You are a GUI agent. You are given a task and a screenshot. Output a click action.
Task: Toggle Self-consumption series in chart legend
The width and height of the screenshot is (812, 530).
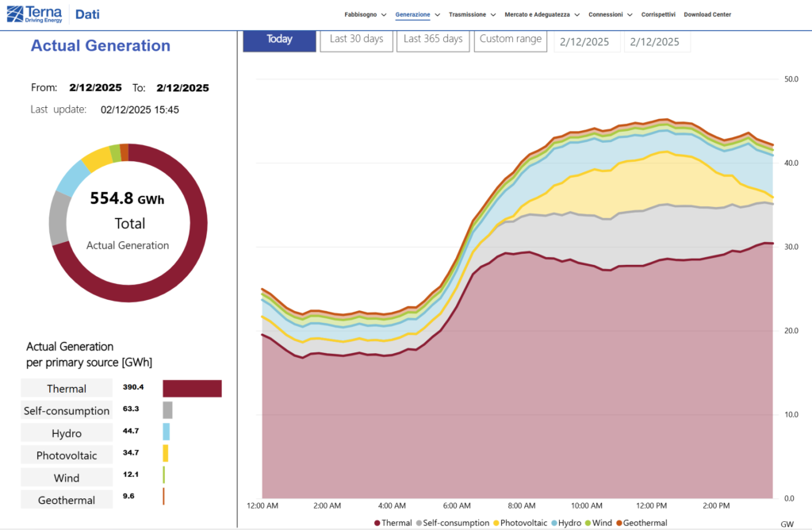pos(453,524)
